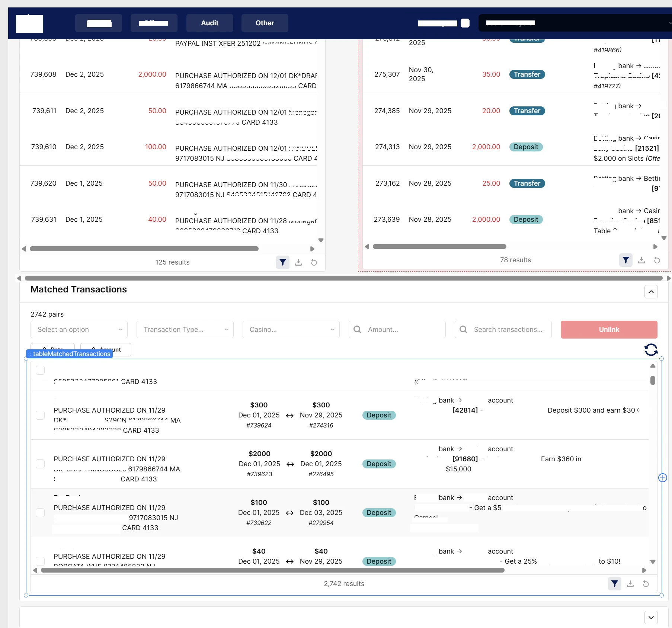Refresh the 125 results table

coord(314,262)
